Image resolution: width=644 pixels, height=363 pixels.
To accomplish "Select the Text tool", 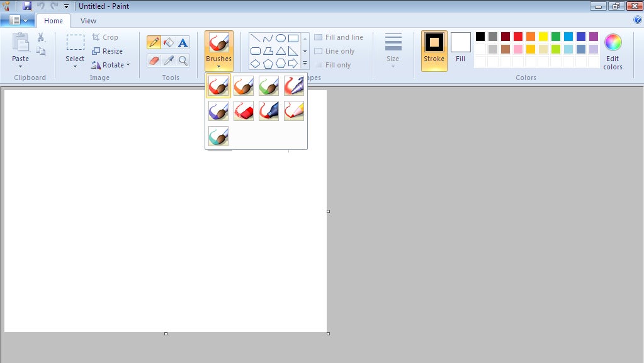I will (183, 42).
